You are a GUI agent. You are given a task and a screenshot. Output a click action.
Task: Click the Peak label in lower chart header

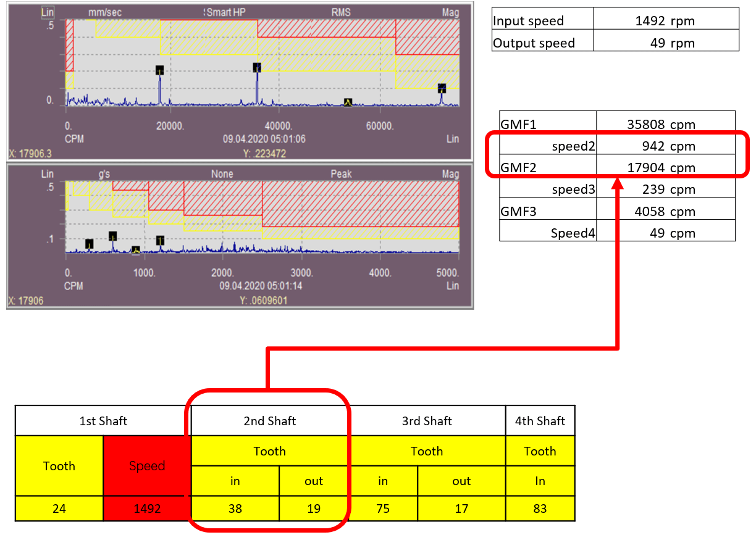click(341, 174)
